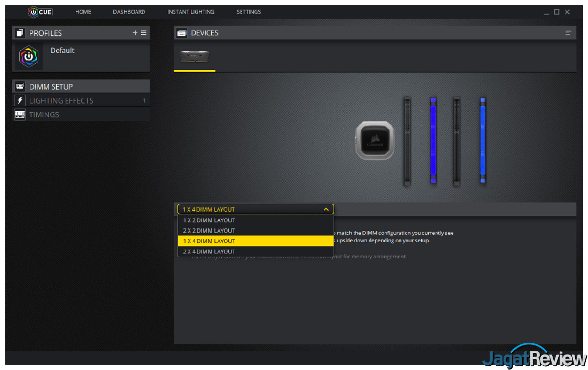Choose 2 X 4 DIMM LAYOUT option
Screen dimensions: 588x370
coord(209,251)
